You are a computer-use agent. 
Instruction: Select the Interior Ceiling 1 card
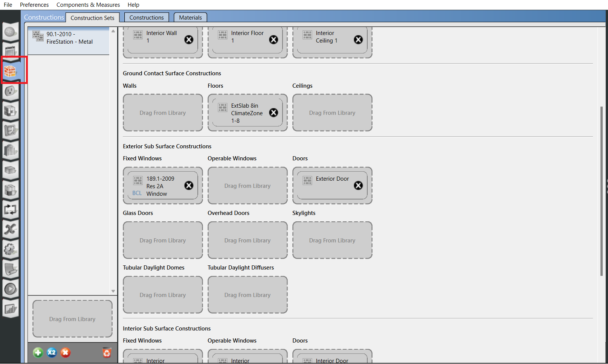pos(332,40)
